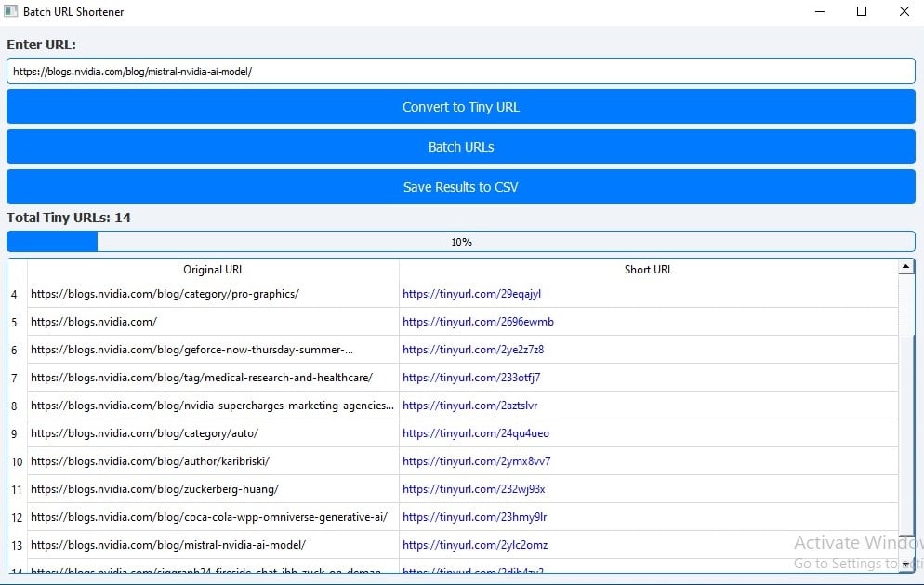924x585 pixels.
Task: Open short link tinyurl.com/2ye2z7z8
Action: pos(473,350)
